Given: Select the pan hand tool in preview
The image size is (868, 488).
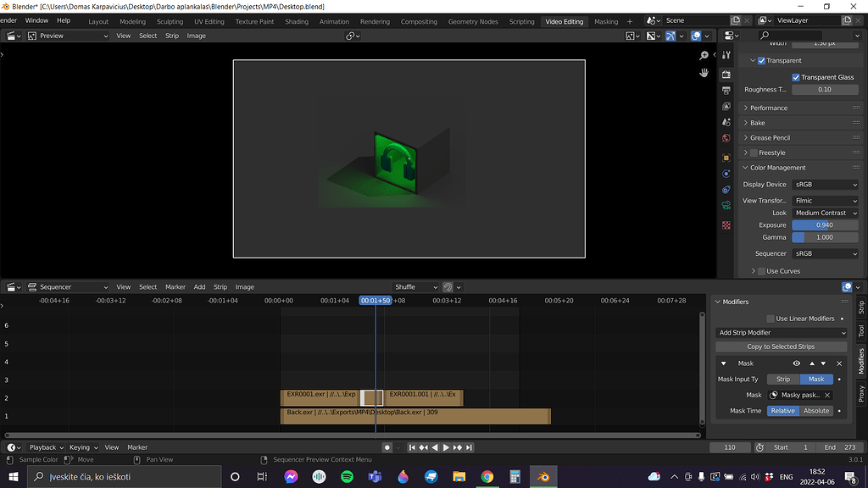Looking at the screenshot, I should [704, 73].
